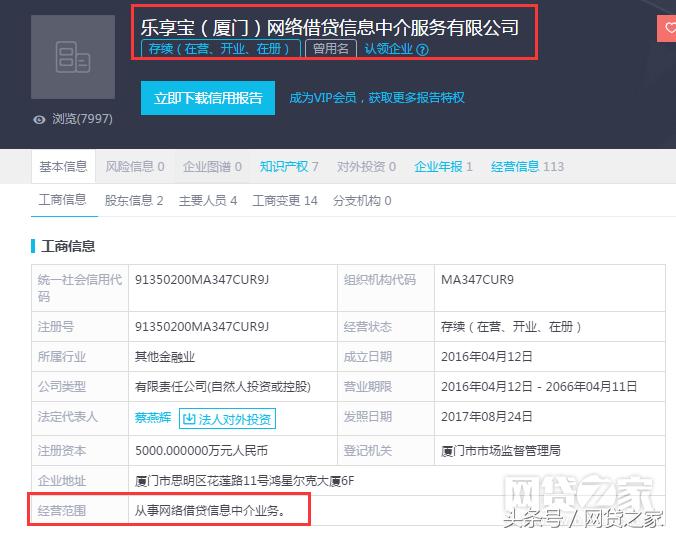The width and height of the screenshot is (676, 536).
Task: Click license issue date 2017年08月24日
Action: tap(486, 417)
